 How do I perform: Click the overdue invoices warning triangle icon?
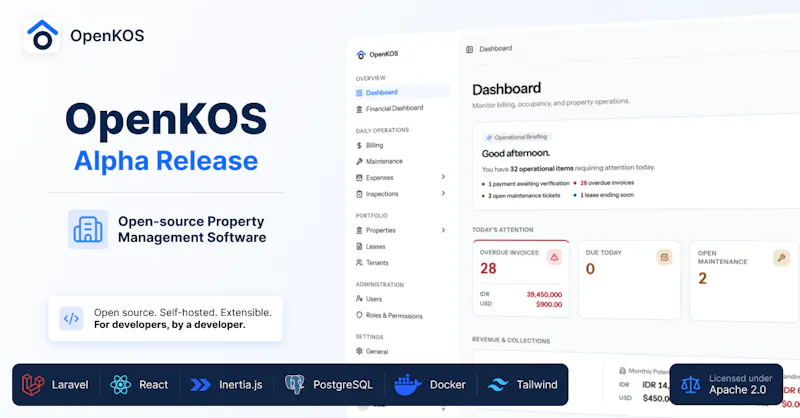click(x=554, y=257)
